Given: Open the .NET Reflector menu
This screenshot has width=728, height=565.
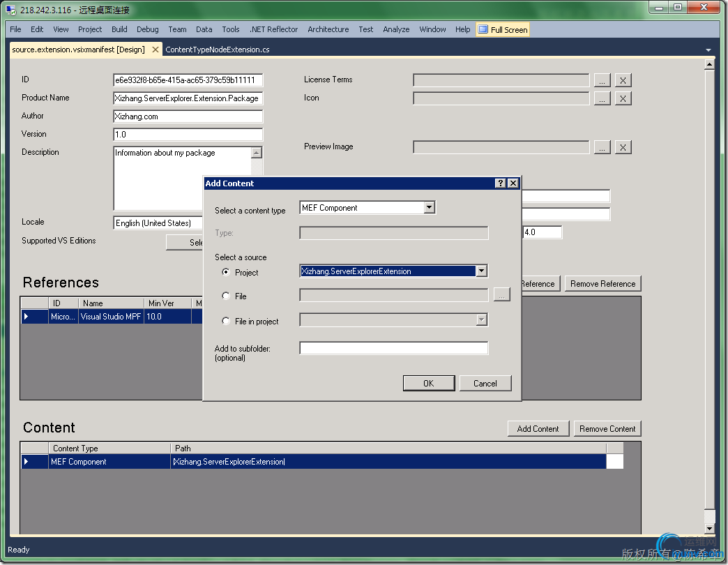Looking at the screenshot, I should (273, 29).
